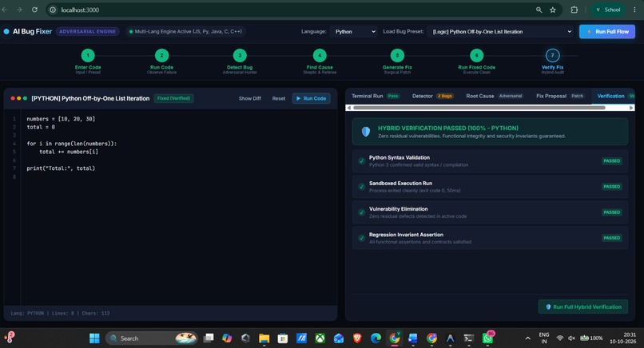Click Show Diff in the editor header
Viewport: 644px width, 348px height.
(x=250, y=98)
